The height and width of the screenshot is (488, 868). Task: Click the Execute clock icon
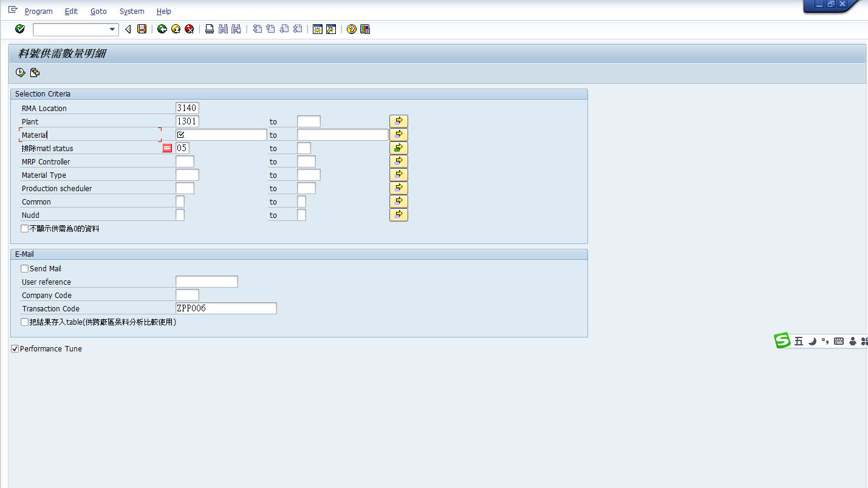click(21, 73)
